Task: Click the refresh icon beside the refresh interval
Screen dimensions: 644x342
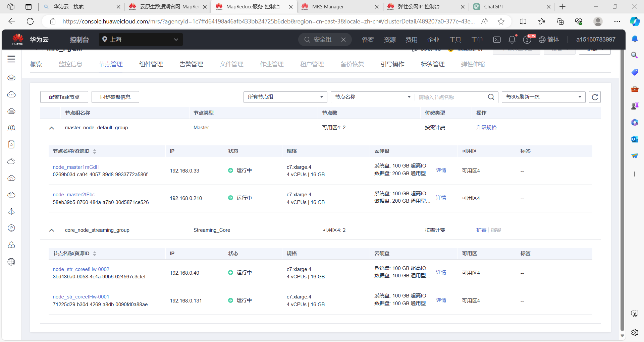Action: coord(595,97)
